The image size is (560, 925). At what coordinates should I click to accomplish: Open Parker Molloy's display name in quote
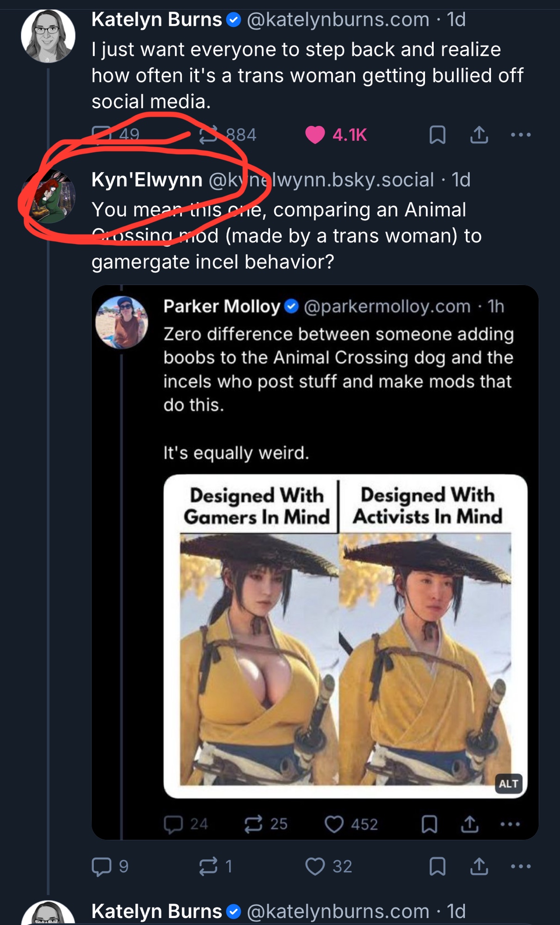point(222,306)
